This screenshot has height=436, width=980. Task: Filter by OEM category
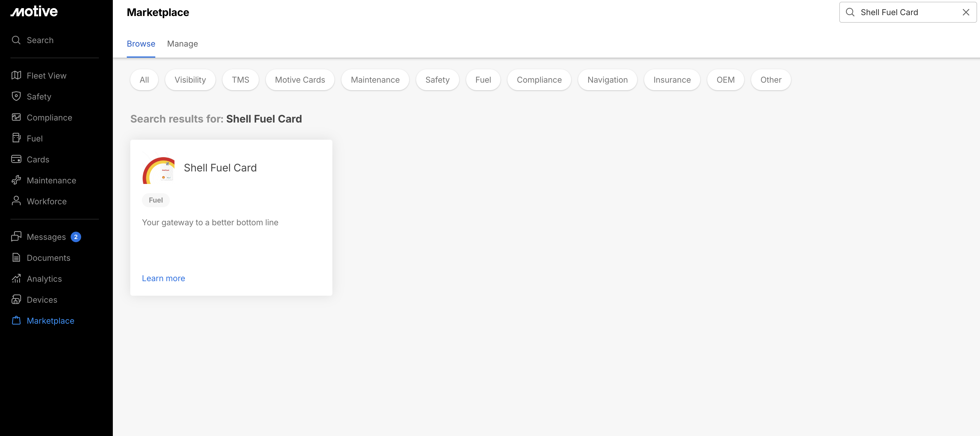pos(726,80)
